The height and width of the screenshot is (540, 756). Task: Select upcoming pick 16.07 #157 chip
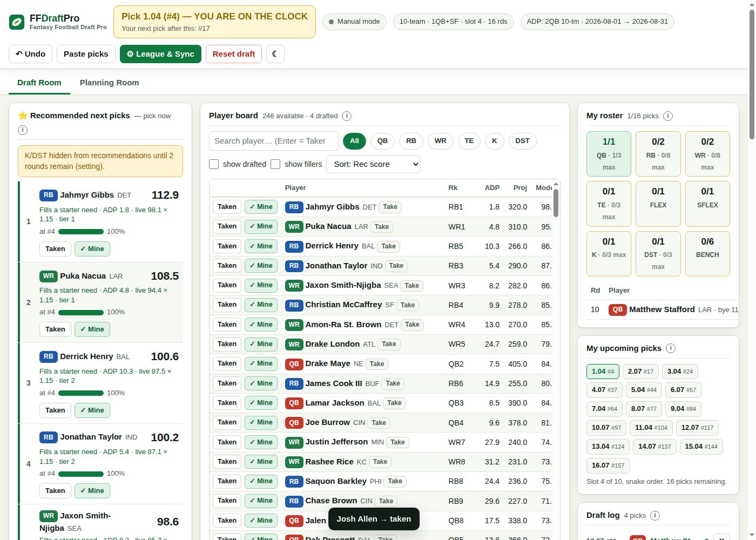(608, 465)
